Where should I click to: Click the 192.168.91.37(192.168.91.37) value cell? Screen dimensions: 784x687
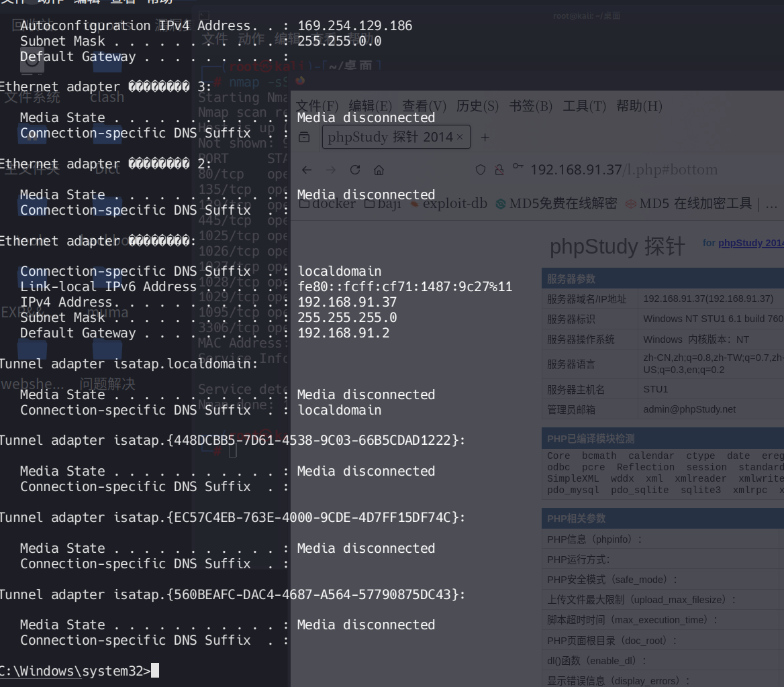(x=708, y=299)
